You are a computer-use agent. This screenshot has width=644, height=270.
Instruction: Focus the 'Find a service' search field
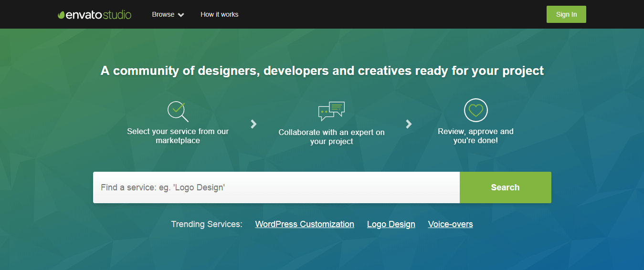coord(276,187)
